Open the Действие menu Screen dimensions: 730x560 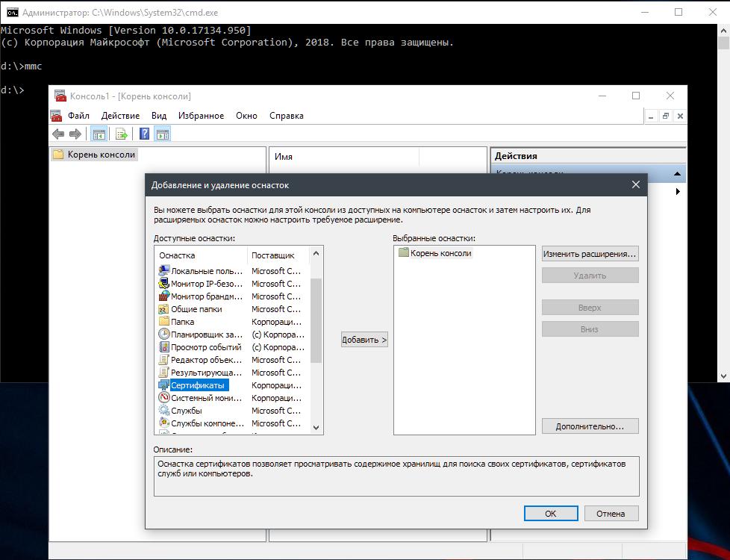coord(120,116)
